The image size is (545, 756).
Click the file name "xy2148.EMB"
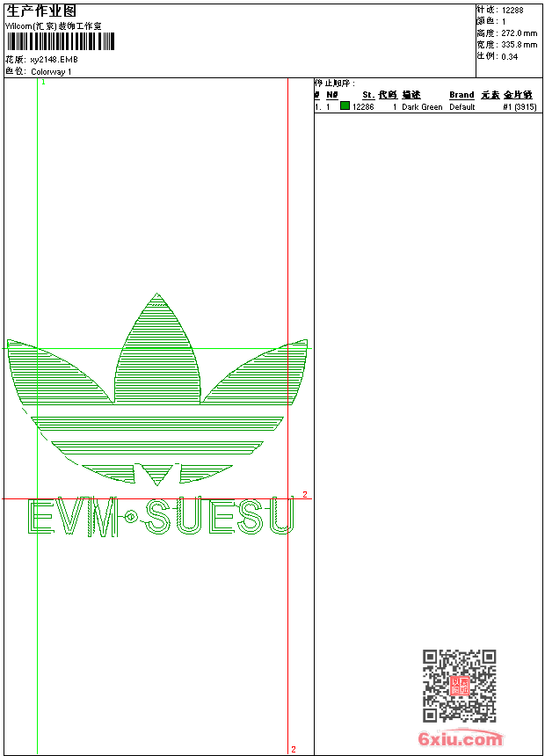tap(54, 60)
